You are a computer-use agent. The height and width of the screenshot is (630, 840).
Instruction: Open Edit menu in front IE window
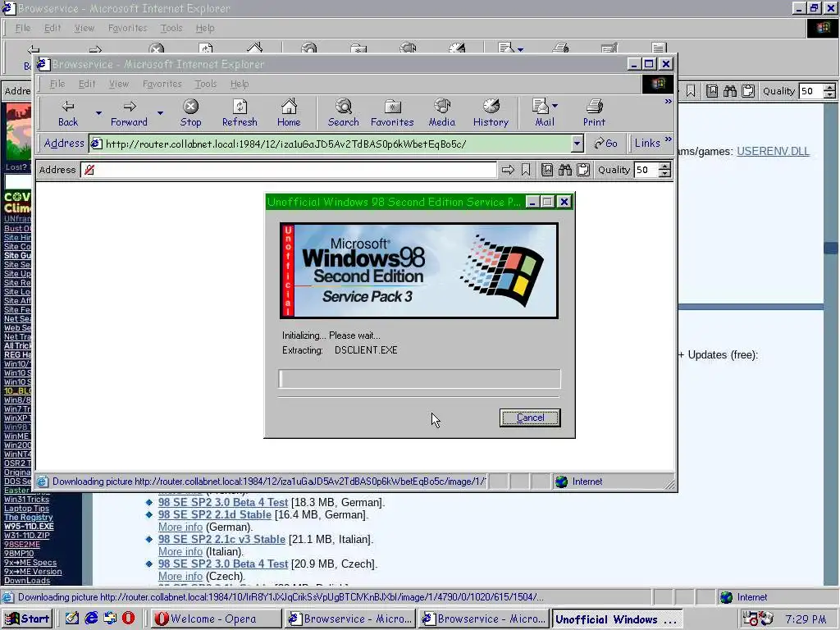point(87,84)
